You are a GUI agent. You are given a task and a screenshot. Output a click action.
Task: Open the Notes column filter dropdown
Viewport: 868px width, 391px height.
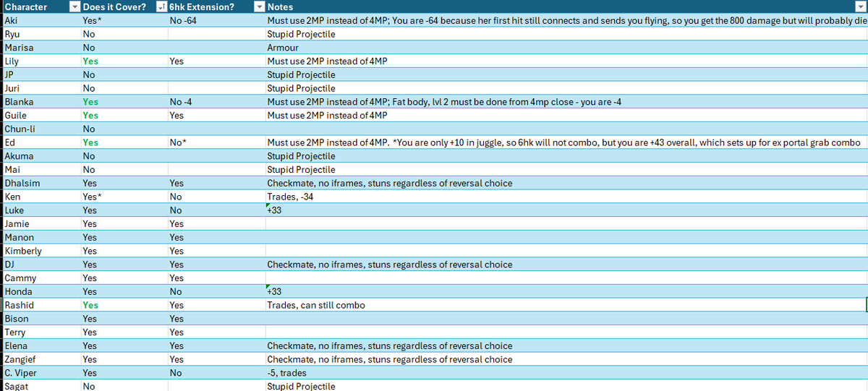tap(861, 7)
